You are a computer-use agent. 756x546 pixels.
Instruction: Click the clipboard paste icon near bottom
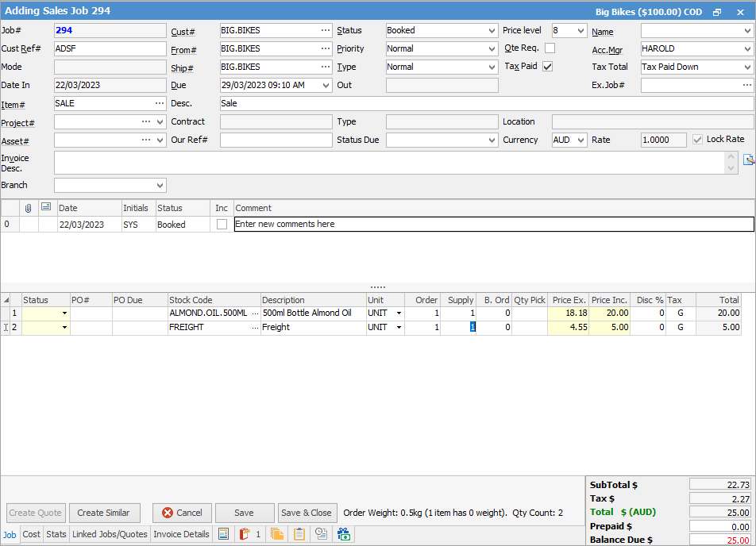[x=299, y=534]
